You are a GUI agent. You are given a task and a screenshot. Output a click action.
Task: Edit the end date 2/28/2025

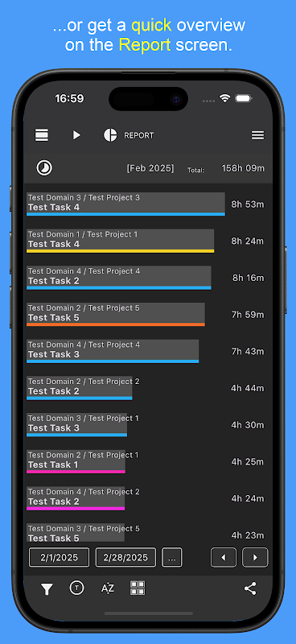point(125,557)
